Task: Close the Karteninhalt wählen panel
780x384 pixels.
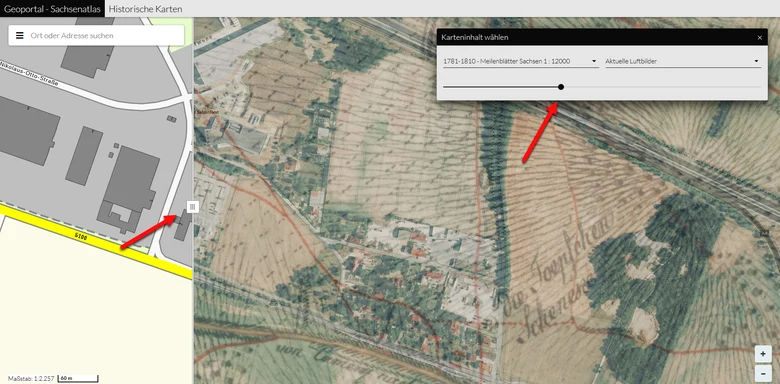Action: coord(760,37)
